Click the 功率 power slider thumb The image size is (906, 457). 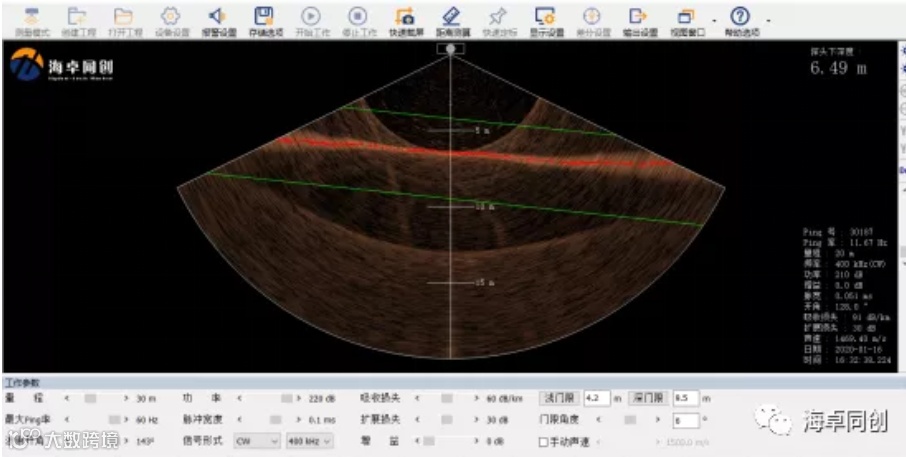click(x=287, y=398)
